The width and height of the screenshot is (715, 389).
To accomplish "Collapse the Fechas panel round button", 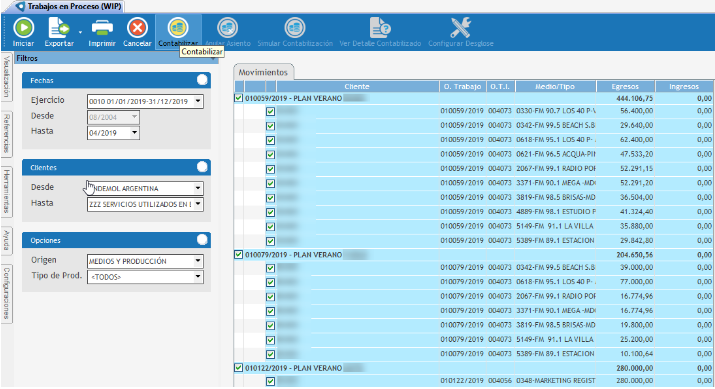I will pos(202,80).
